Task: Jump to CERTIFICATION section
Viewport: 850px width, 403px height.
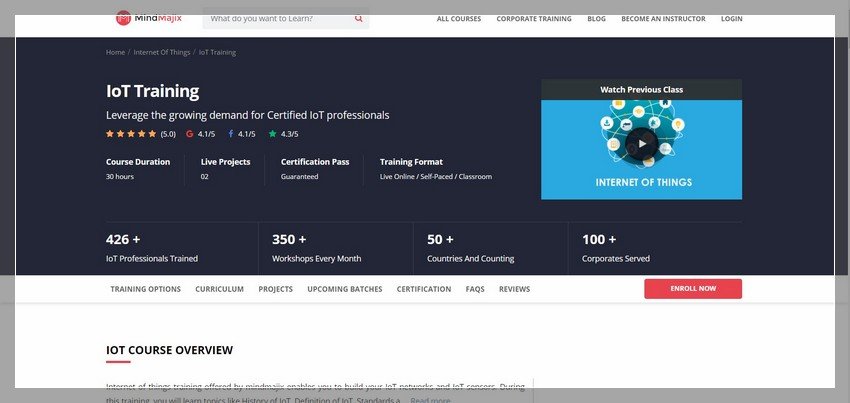Action: pyautogui.click(x=424, y=289)
